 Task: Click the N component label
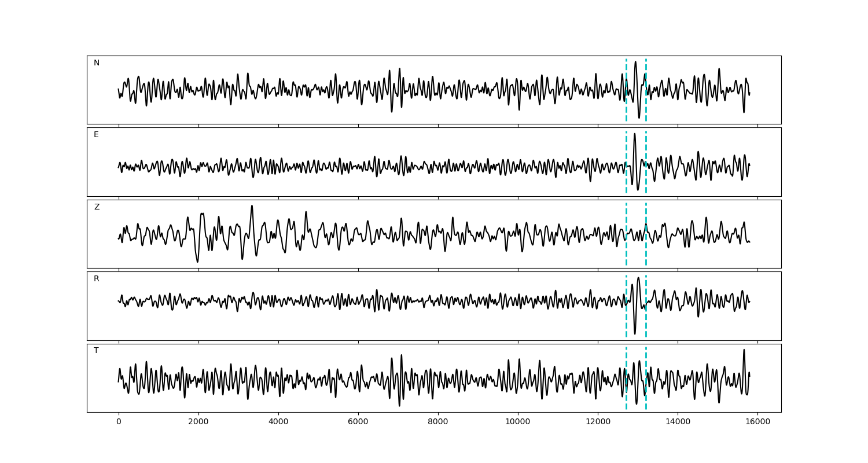coord(97,63)
